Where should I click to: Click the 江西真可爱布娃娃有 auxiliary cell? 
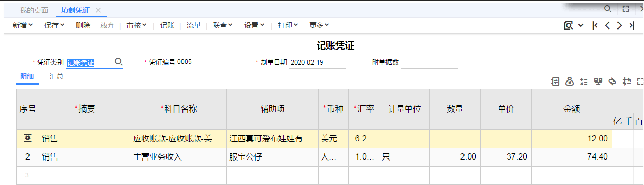pos(273,139)
